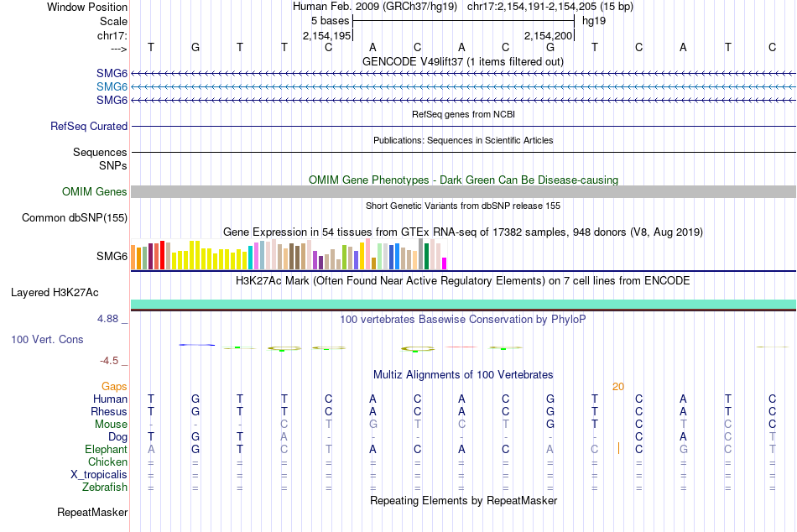The image size is (797, 532).
Task: Open the light-blue SMG6 transcript label
Action: click(112, 87)
